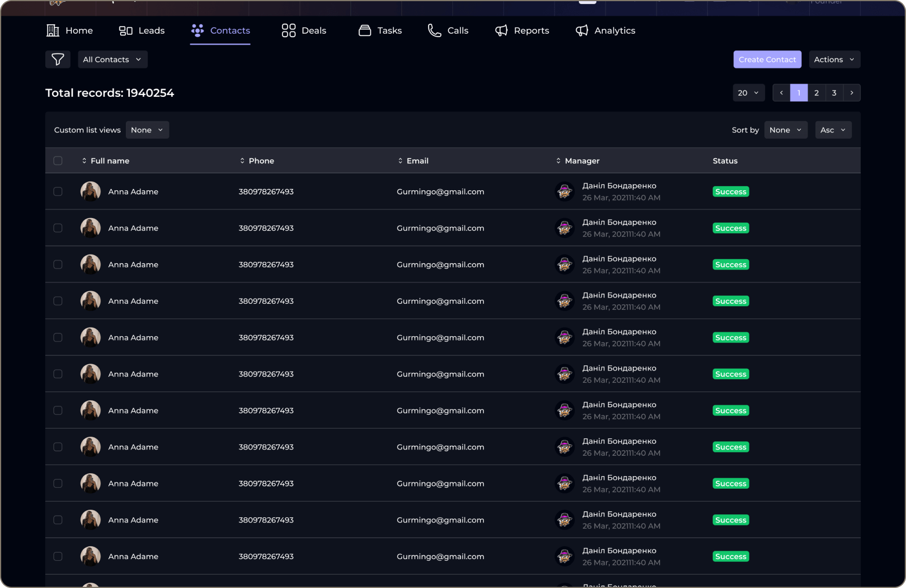Open the filter funnel icon

point(57,59)
